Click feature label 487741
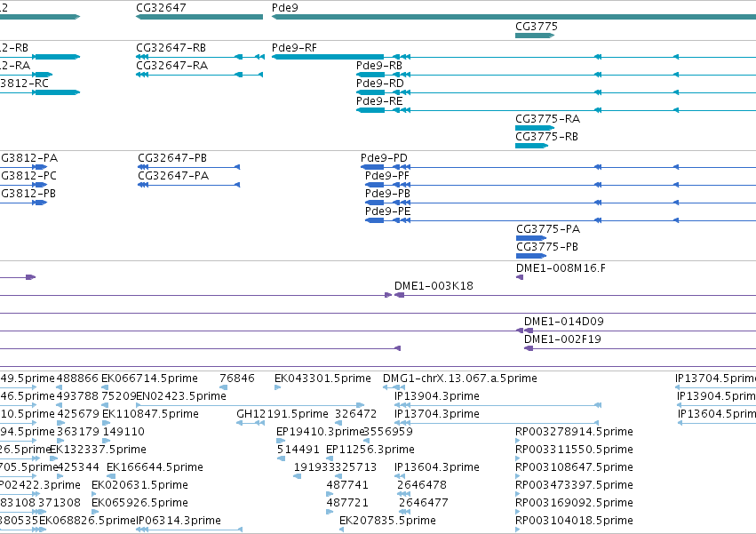The width and height of the screenshot is (756, 534). click(x=347, y=486)
